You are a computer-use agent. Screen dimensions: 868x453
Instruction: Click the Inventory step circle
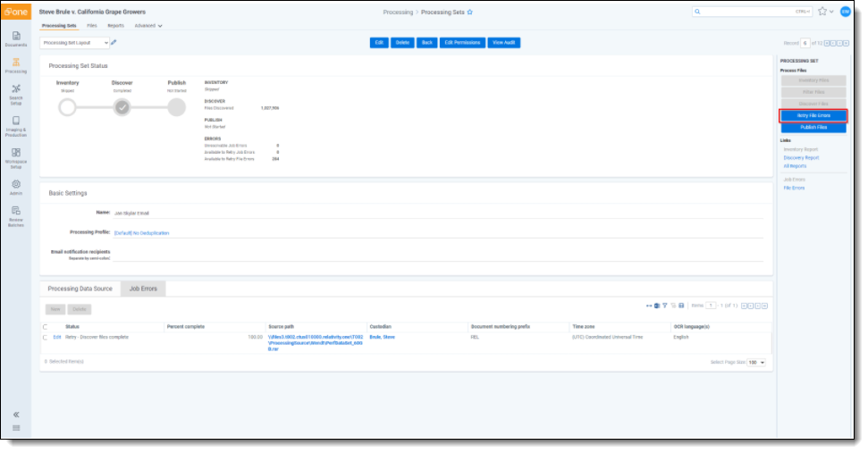[68, 107]
